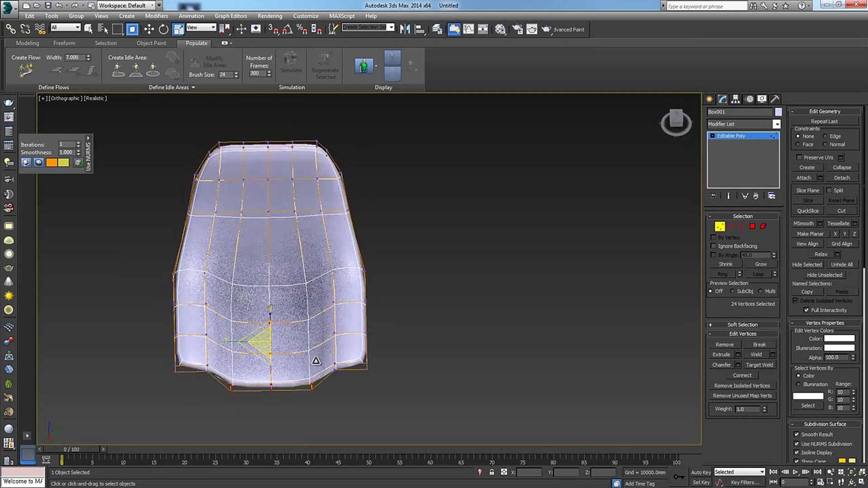This screenshot has height=488, width=868.
Task: Switch to the Freeform ribbon tab
Action: pyautogui.click(x=64, y=43)
